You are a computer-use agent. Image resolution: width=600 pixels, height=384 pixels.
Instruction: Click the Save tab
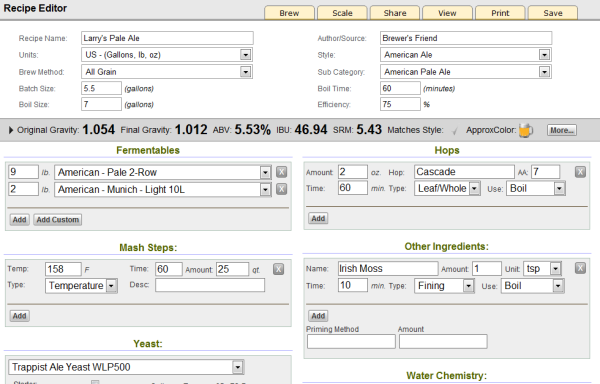point(553,13)
